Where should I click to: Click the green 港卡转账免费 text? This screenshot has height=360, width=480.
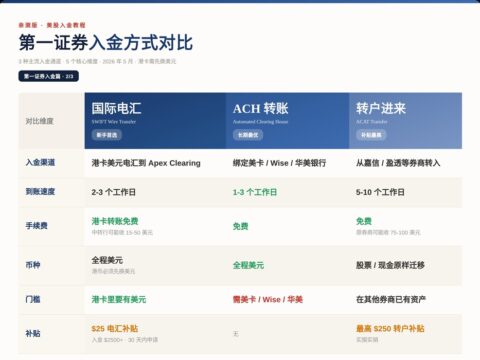(x=115, y=221)
